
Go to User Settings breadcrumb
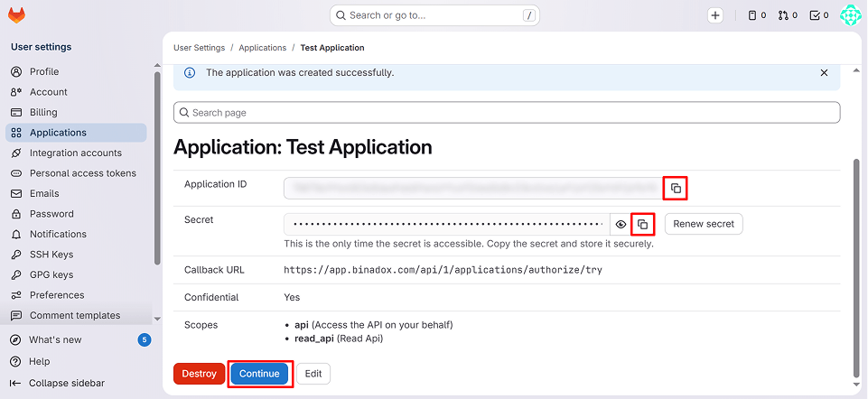(200, 48)
